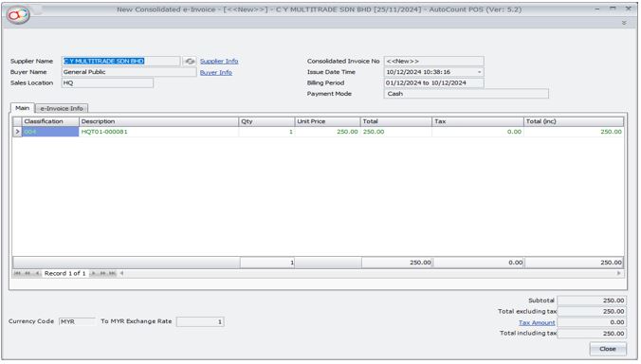Click the Payment Mode field
The image size is (641, 364).
coord(466,94)
